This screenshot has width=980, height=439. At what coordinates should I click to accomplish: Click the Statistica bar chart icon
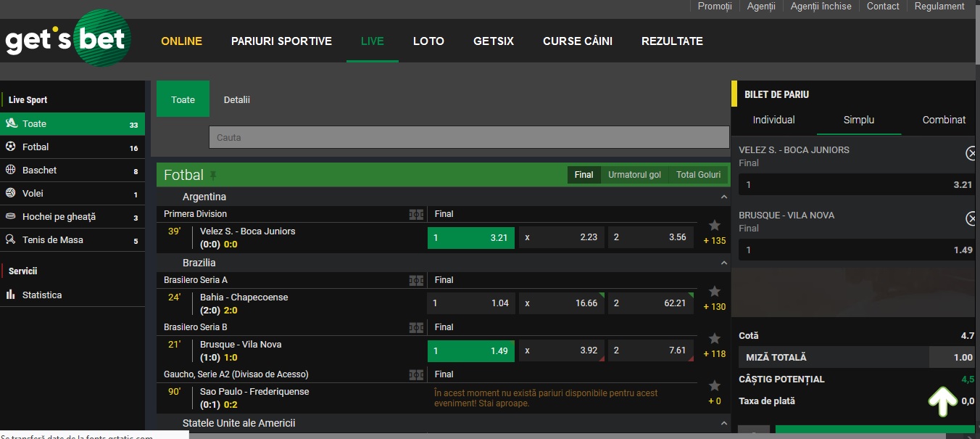coord(11,295)
